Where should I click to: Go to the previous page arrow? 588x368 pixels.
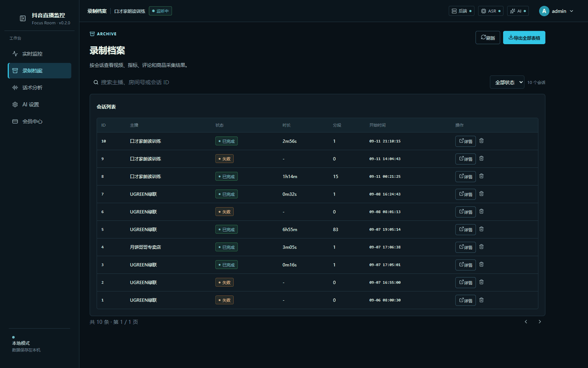(x=526, y=322)
